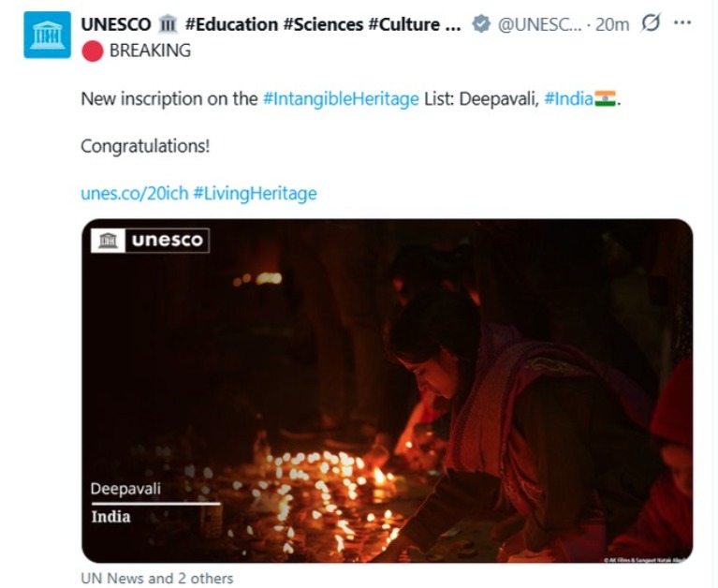This screenshot has height=588, width=718.
Task: Open the UNESCO account display name
Action: click(x=116, y=25)
